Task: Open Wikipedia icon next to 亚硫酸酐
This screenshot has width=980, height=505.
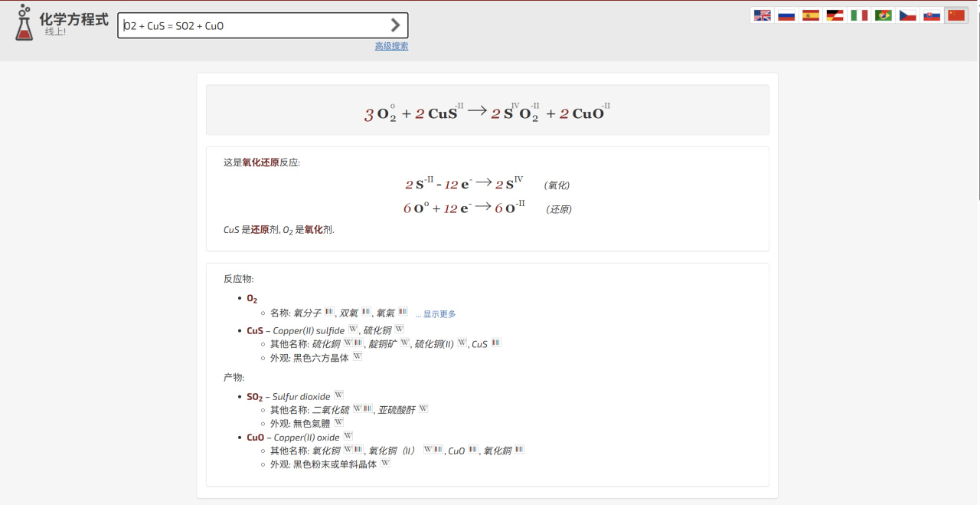Action: pyautogui.click(x=423, y=408)
